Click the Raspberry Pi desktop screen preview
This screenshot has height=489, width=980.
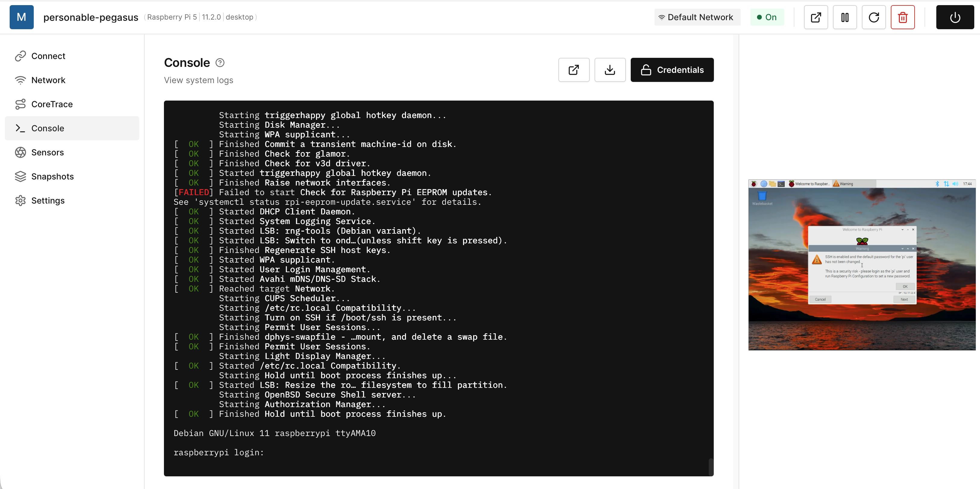(x=862, y=265)
